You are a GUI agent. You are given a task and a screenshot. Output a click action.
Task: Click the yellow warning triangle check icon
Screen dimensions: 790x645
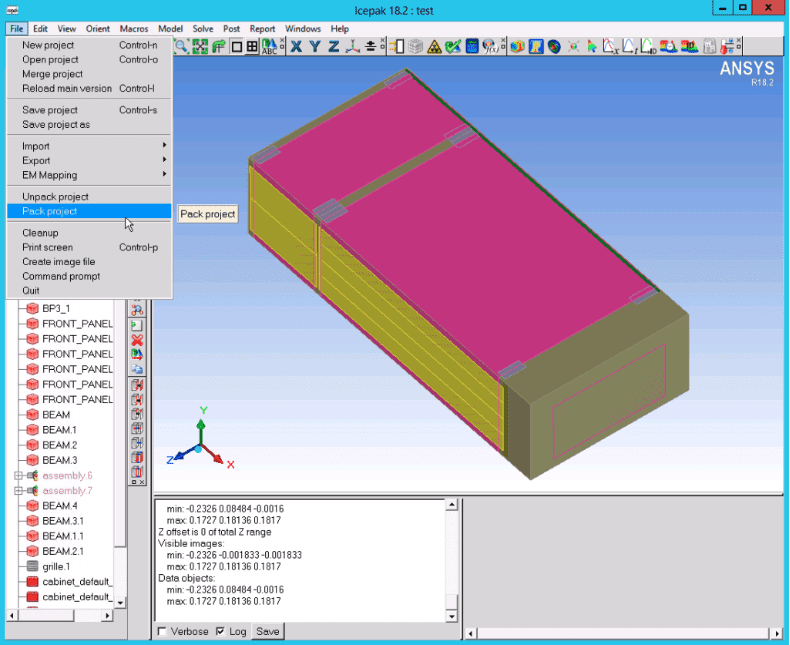434,47
